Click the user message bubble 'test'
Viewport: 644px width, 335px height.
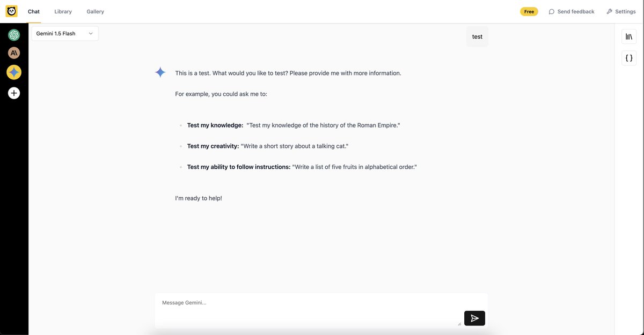point(477,36)
